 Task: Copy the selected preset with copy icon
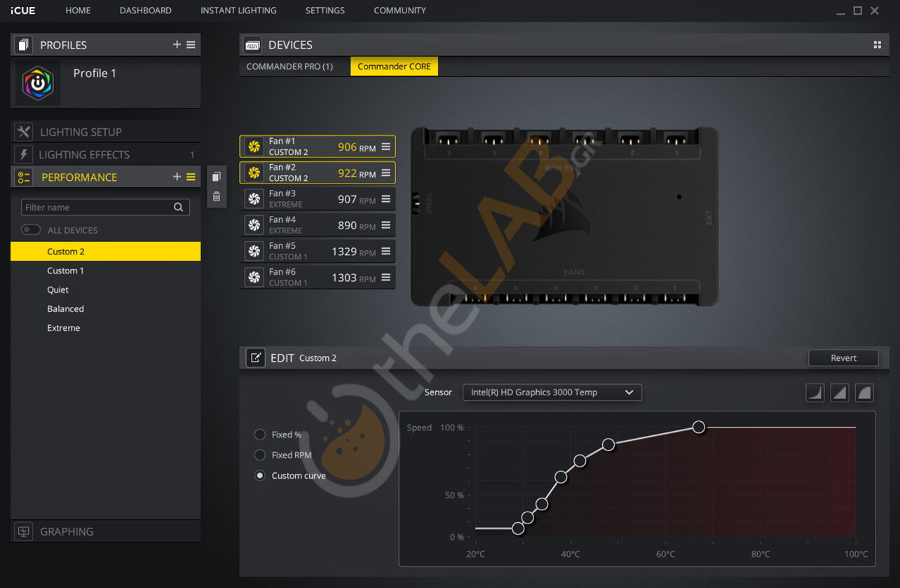(217, 177)
